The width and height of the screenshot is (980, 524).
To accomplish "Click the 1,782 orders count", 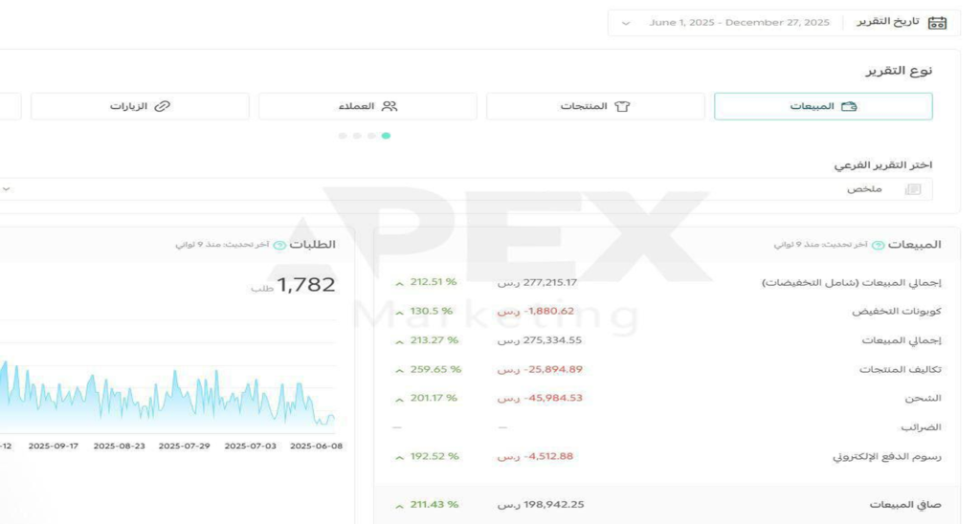I will pos(305,285).
